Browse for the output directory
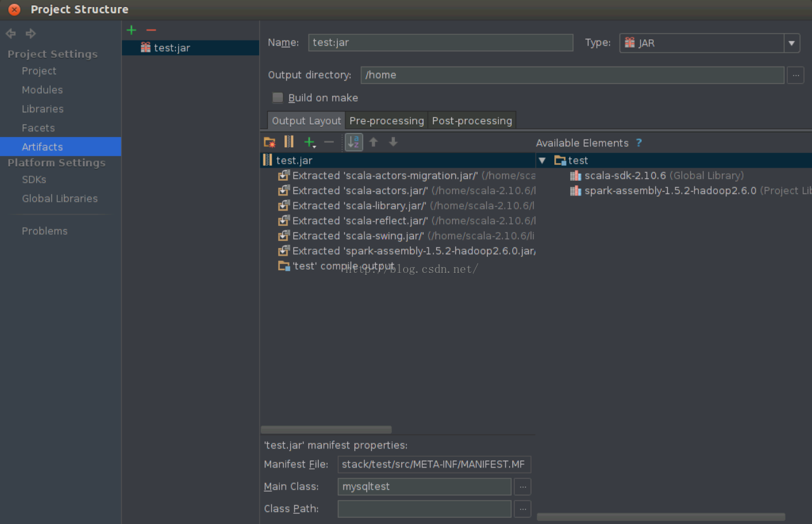The height and width of the screenshot is (524, 812). (x=795, y=75)
